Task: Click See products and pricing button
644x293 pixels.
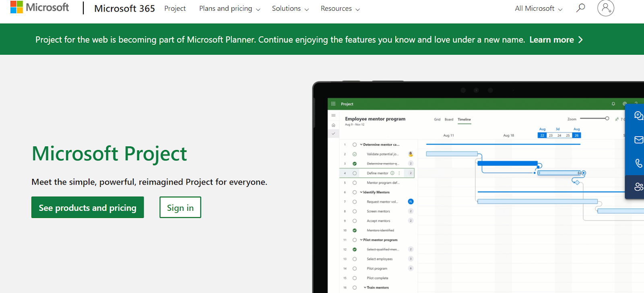Action: [88, 207]
